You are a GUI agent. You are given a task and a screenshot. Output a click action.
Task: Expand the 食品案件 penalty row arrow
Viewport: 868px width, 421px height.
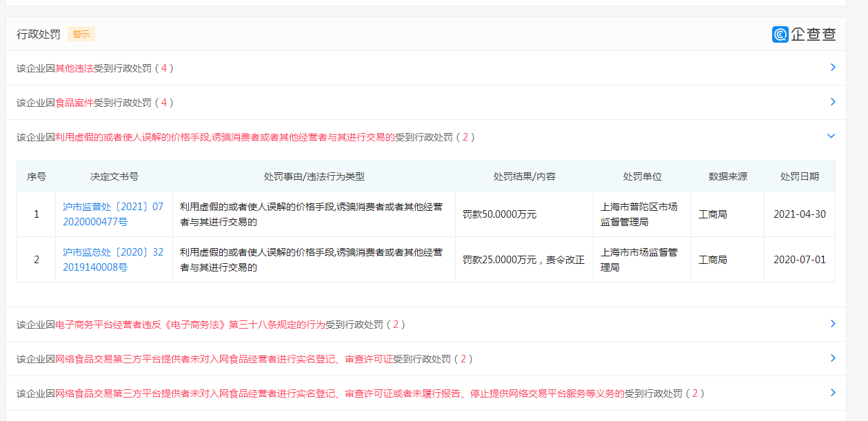pos(833,102)
